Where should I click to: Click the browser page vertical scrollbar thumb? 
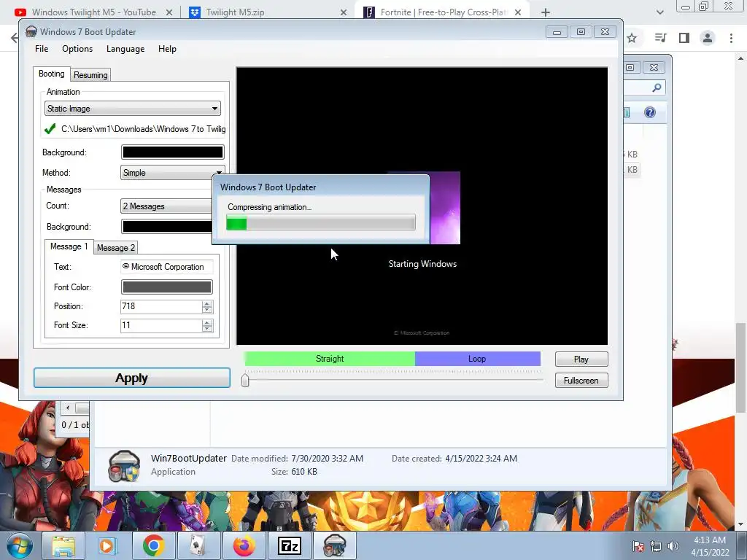pyautogui.click(x=741, y=367)
